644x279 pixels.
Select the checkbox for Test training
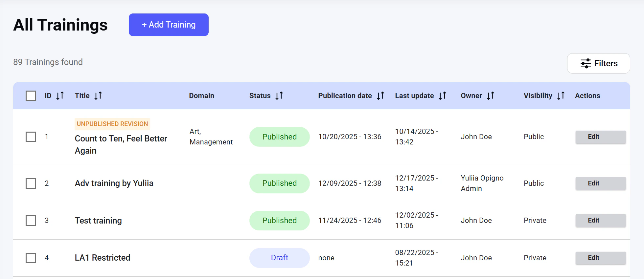click(x=31, y=221)
